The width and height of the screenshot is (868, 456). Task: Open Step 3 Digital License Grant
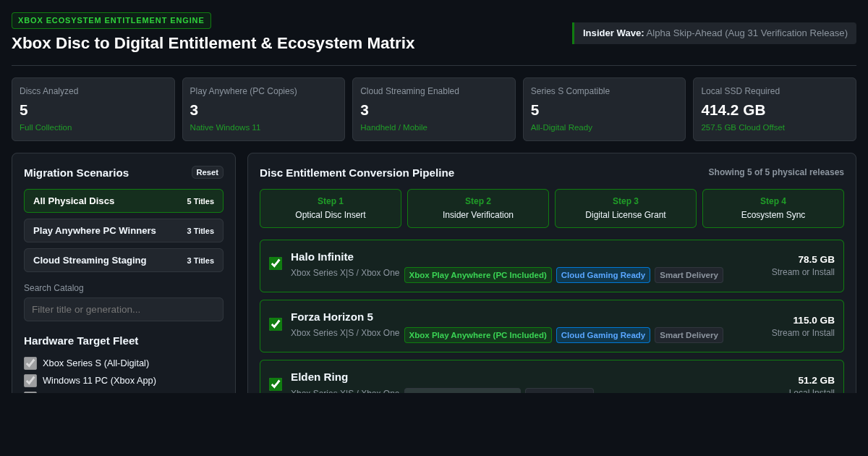tap(626, 208)
